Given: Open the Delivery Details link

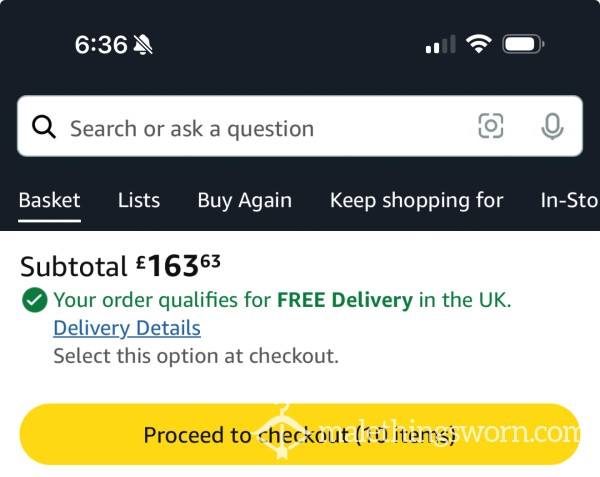Looking at the screenshot, I should pos(127,328).
